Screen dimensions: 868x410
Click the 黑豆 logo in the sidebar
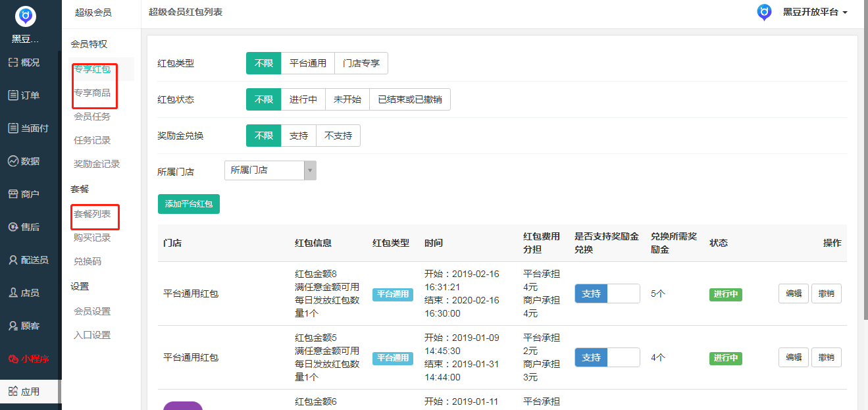[x=26, y=16]
